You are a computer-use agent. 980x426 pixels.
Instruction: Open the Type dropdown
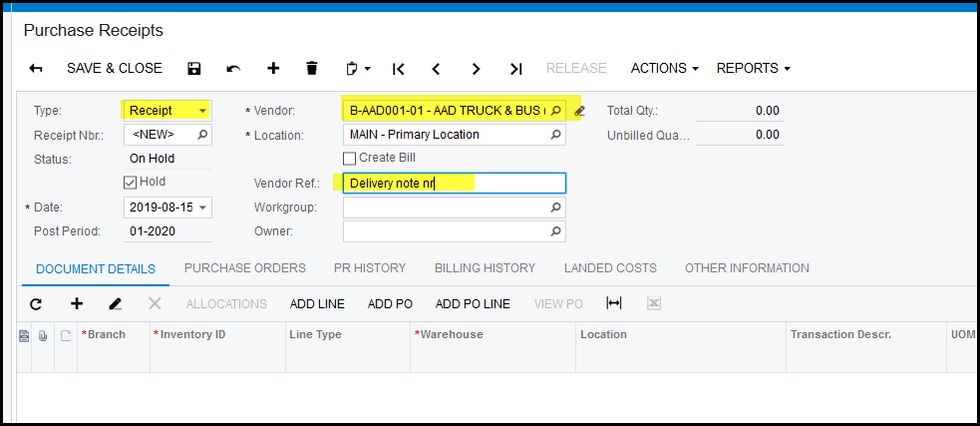[203, 110]
